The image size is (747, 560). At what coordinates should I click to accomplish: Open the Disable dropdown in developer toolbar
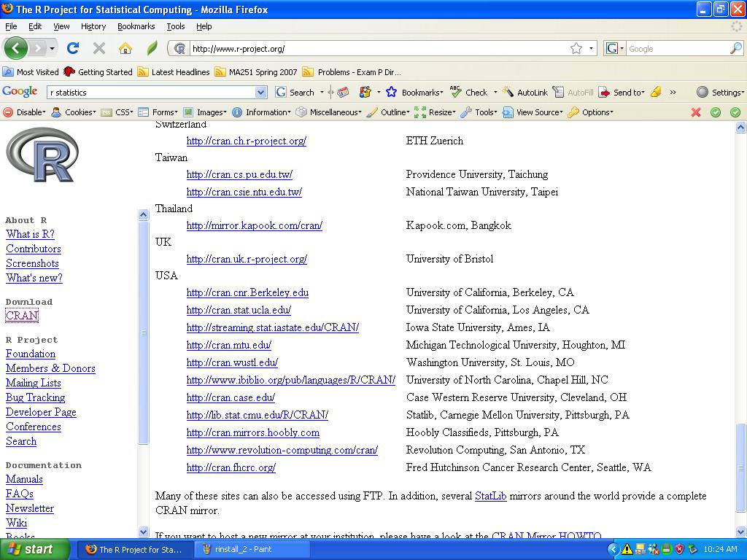point(25,112)
